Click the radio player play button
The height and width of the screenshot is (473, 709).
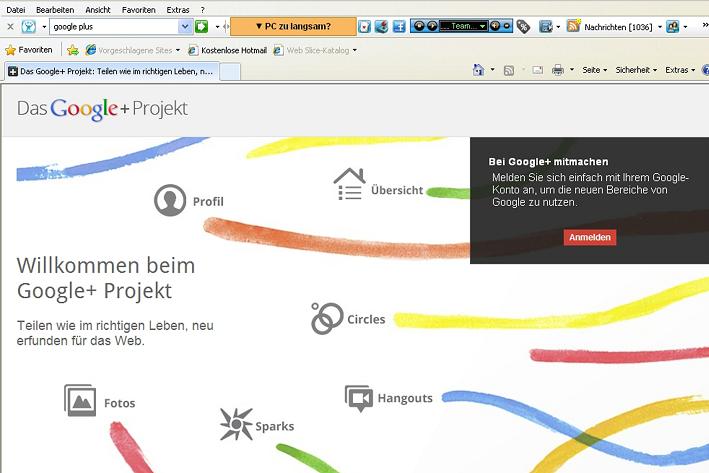[x=432, y=26]
